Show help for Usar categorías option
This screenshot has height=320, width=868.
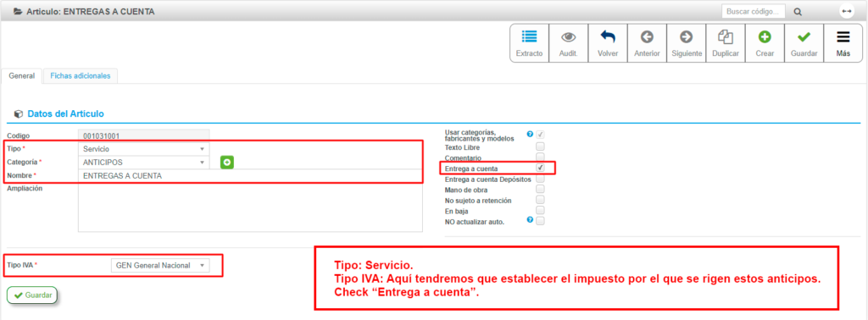pos(530,135)
